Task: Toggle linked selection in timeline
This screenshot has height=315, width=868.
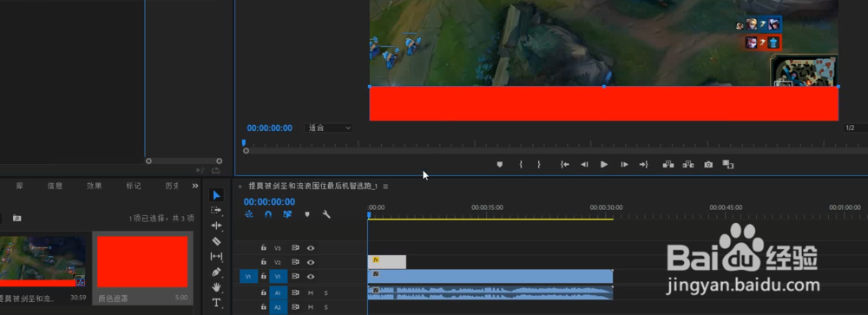Action: (287, 214)
